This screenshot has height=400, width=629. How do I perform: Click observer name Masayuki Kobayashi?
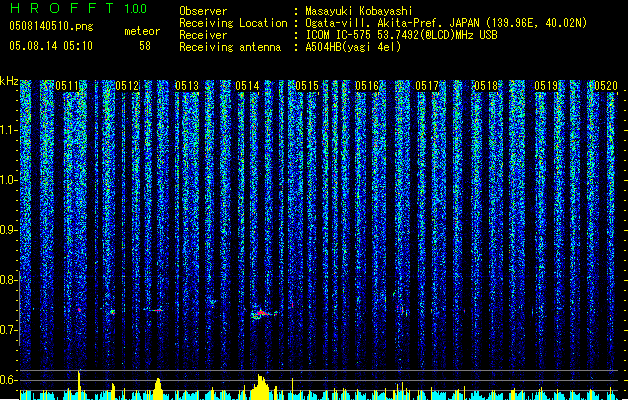[359, 11]
